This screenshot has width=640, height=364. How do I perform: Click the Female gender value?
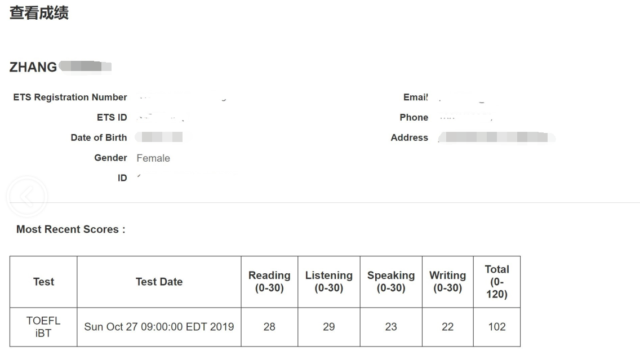point(153,158)
